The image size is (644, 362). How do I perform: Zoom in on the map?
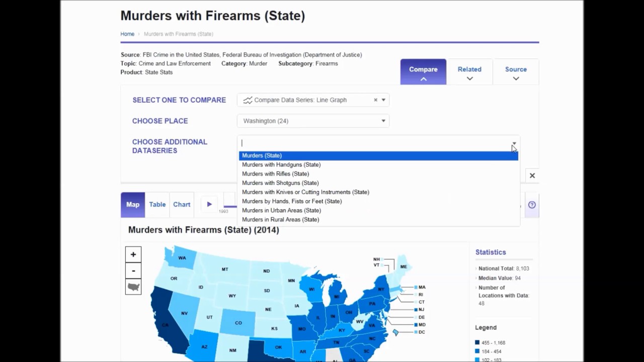tap(133, 254)
